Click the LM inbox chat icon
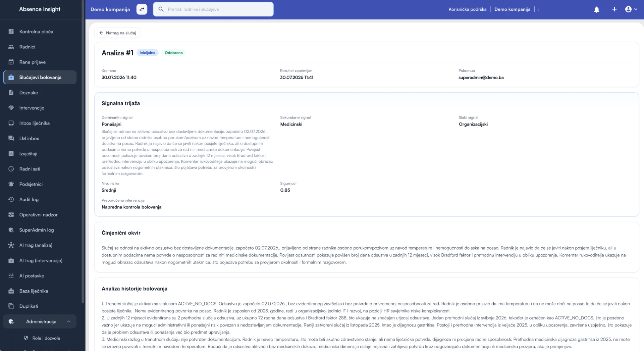Screen dimensions: 644x351 click(11, 138)
